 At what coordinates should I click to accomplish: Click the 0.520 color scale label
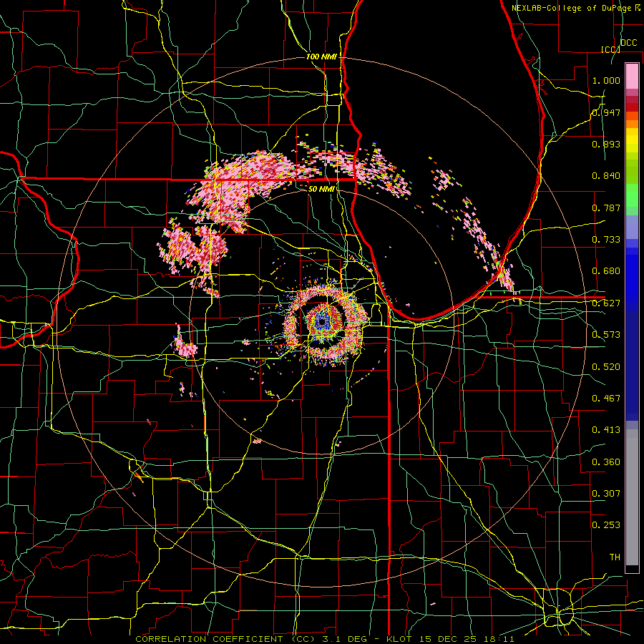[606, 367]
